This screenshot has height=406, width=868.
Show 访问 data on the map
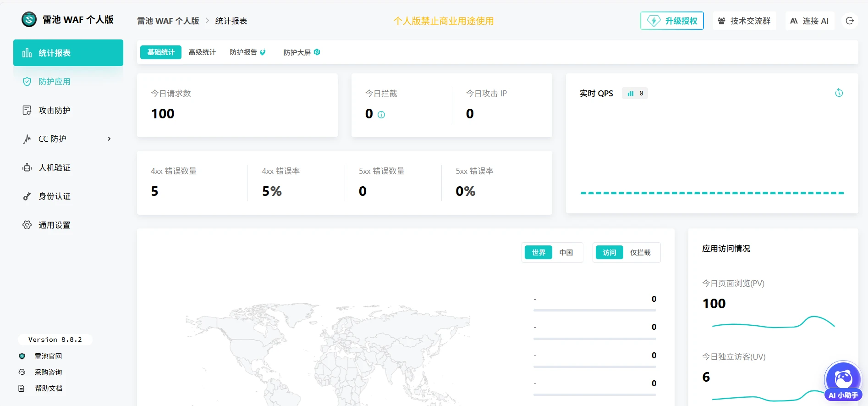click(x=610, y=252)
